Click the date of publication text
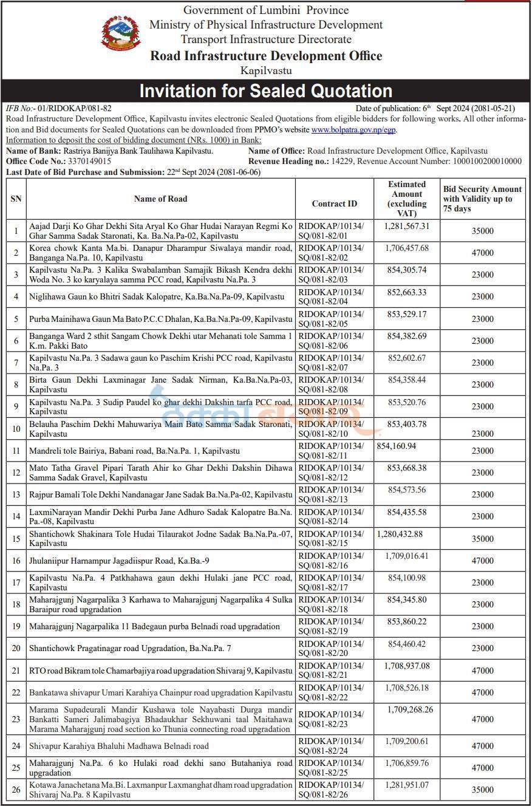This screenshot has height=806, width=532. (435, 108)
